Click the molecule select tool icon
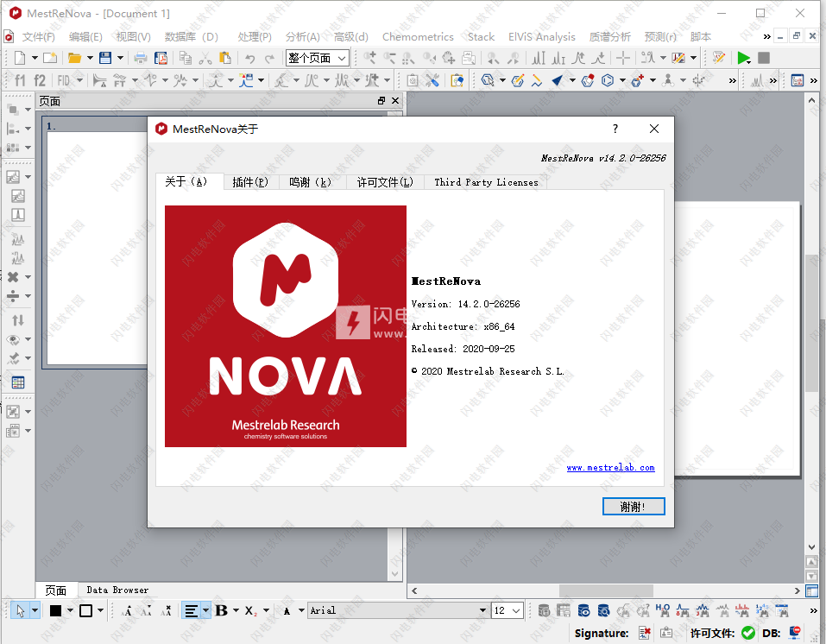This screenshot has height=644, width=826. point(488,80)
